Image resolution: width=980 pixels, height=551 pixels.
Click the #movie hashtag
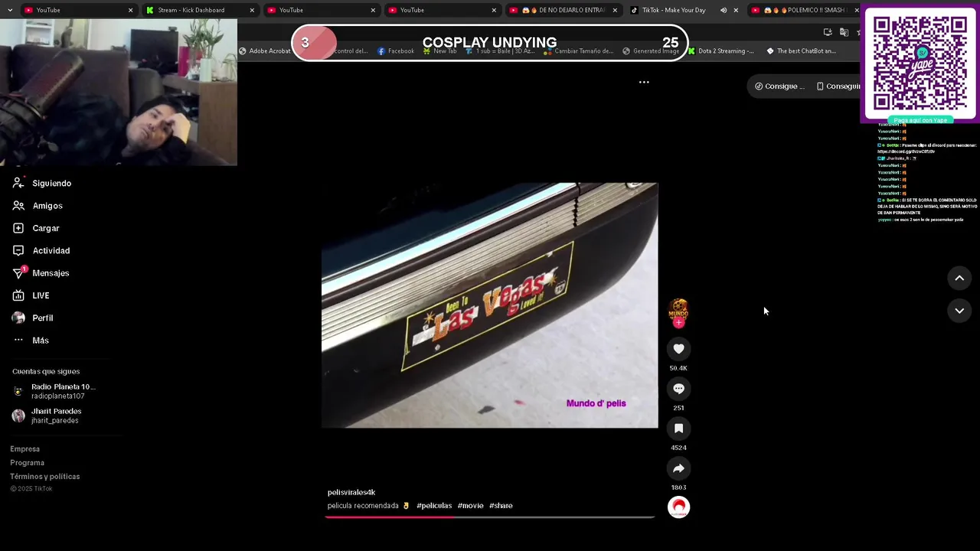coord(470,506)
